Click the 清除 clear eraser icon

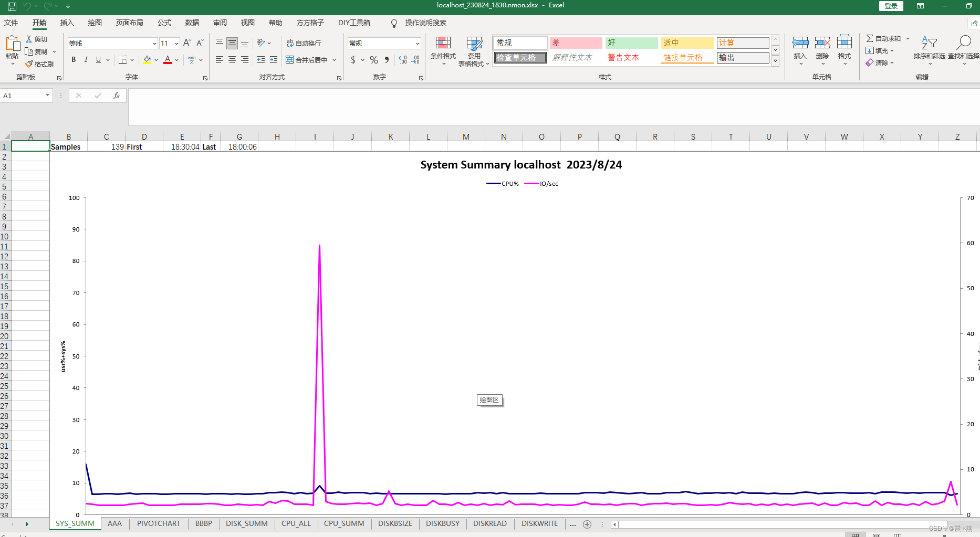pos(870,63)
